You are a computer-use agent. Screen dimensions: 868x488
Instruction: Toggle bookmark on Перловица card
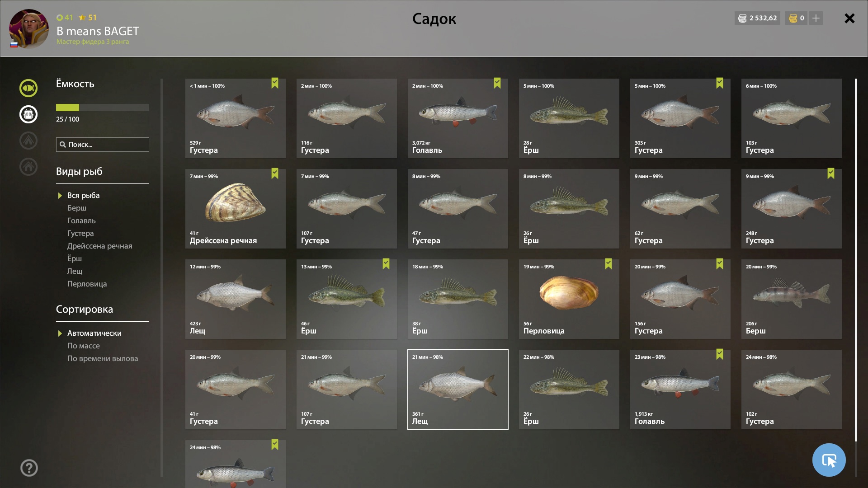[609, 264]
